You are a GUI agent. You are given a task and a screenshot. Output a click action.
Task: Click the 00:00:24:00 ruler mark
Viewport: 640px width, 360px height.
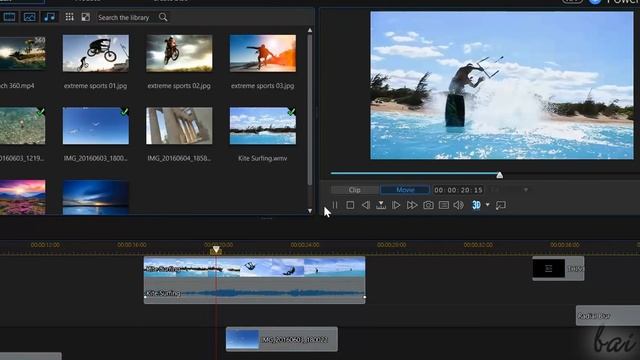305,245
